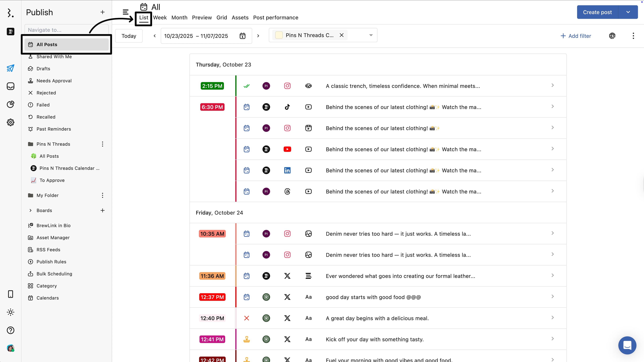Image resolution: width=644 pixels, height=362 pixels.
Task: Collapse sidebar with the hamburger toggle
Action: 125,12
